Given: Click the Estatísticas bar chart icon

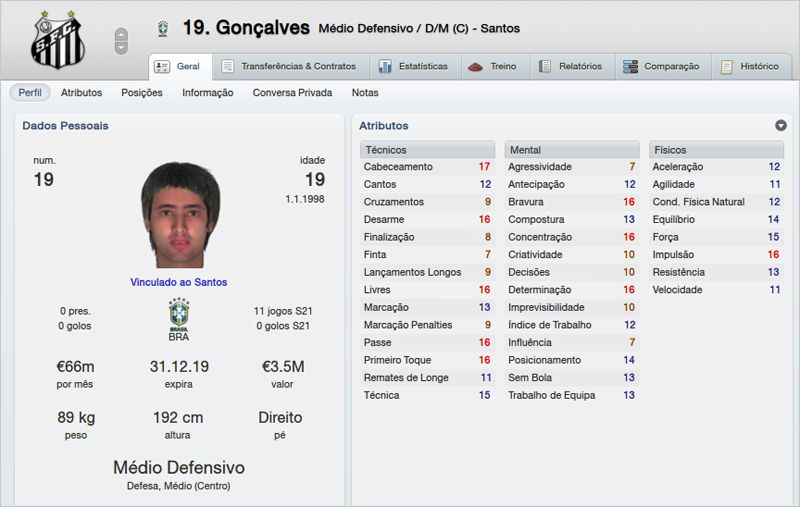Looking at the screenshot, I should coord(385,67).
